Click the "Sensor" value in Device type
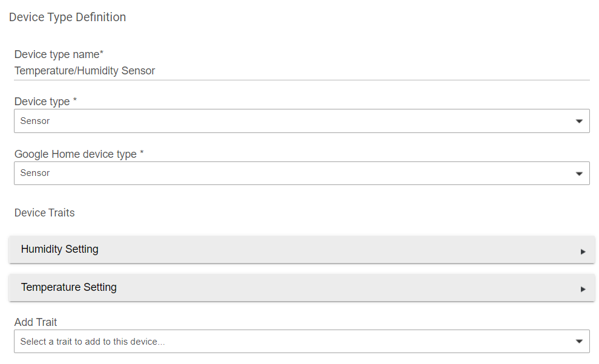Screen dimensions: 599x364 (x=35, y=121)
